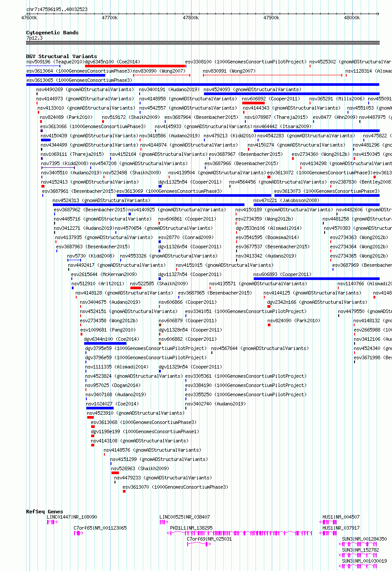Open esv3613069 1000GenomesConsortiumPhase3 variant

[169, 191]
